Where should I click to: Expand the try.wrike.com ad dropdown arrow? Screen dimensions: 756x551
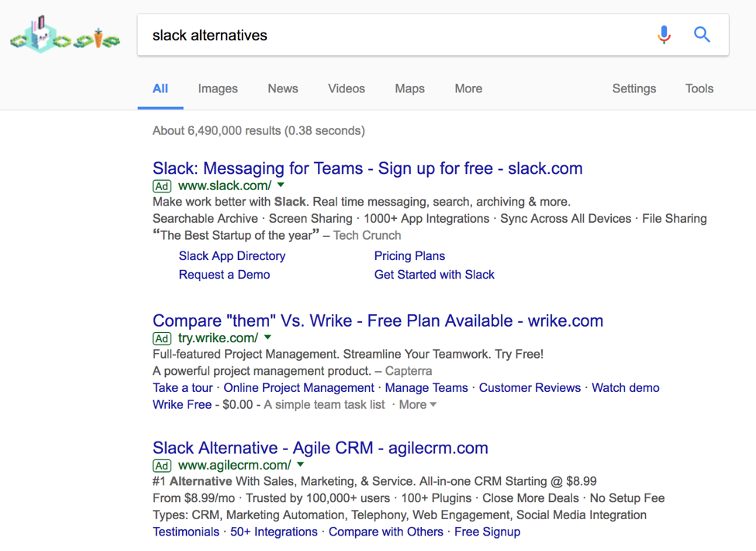(x=268, y=338)
